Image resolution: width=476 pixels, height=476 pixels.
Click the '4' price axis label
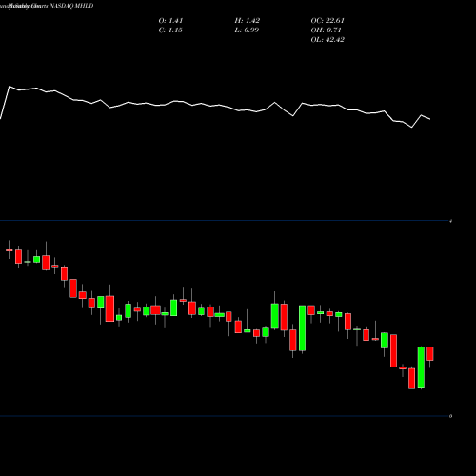451,221
